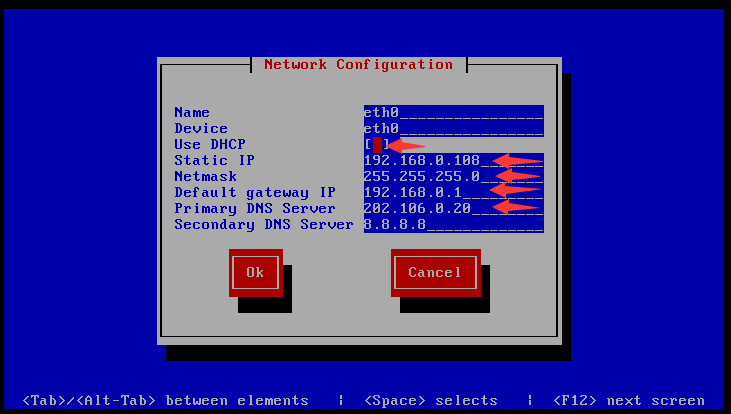The height and width of the screenshot is (414, 731).
Task: Click the Secondary DNS Server label
Action: (x=264, y=225)
